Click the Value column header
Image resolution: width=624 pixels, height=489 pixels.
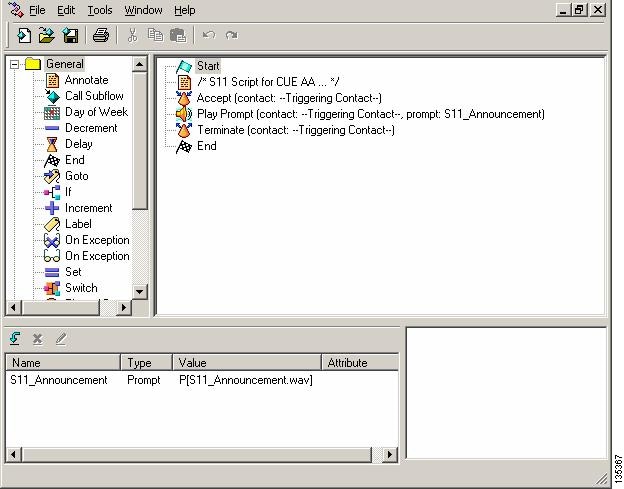247,362
